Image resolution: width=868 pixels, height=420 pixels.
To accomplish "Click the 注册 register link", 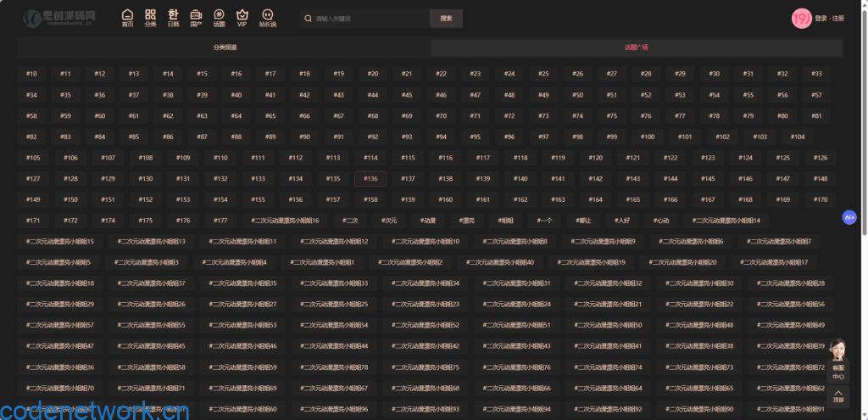I will click(x=838, y=19).
